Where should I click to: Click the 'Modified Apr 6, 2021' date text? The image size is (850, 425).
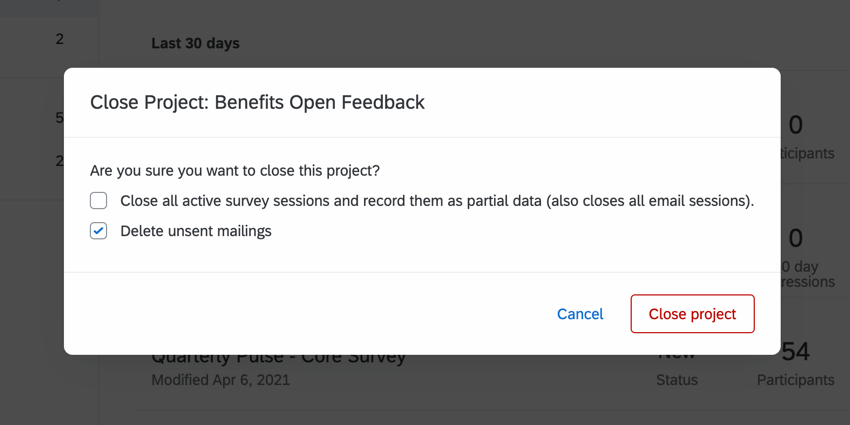(x=221, y=380)
